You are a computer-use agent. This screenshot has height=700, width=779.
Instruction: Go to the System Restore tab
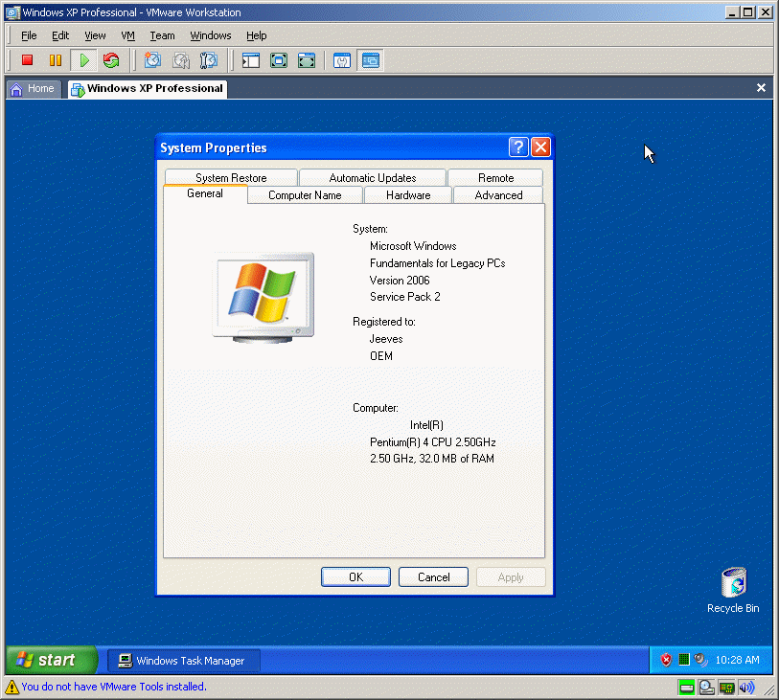tap(231, 178)
